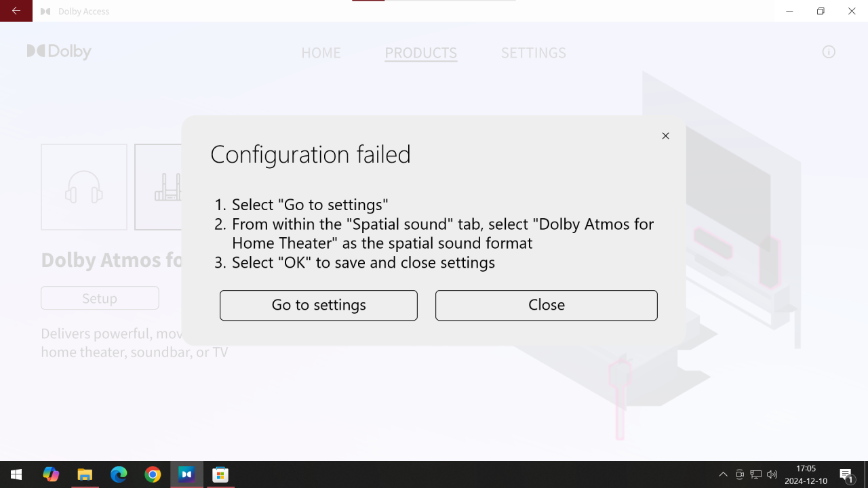The width and height of the screenshot is (868, 488).
Task: Open the Windows Start menu
Action: click(x=16, y=474)
